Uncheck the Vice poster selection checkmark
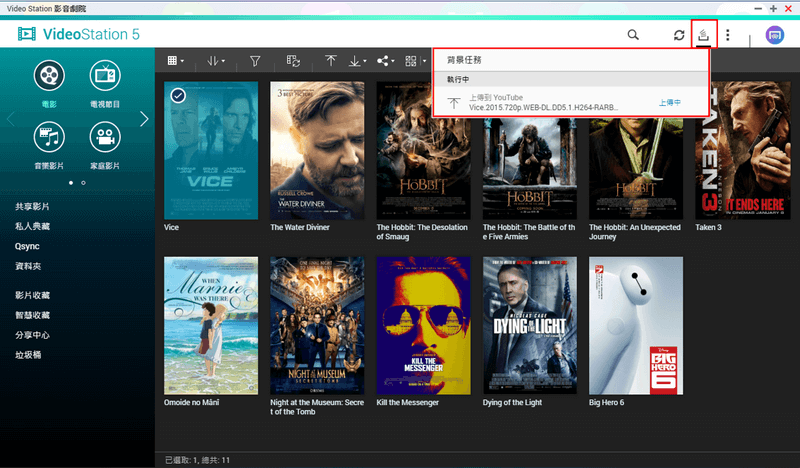Viewport: 800px width, 468px height. [178, 95]
